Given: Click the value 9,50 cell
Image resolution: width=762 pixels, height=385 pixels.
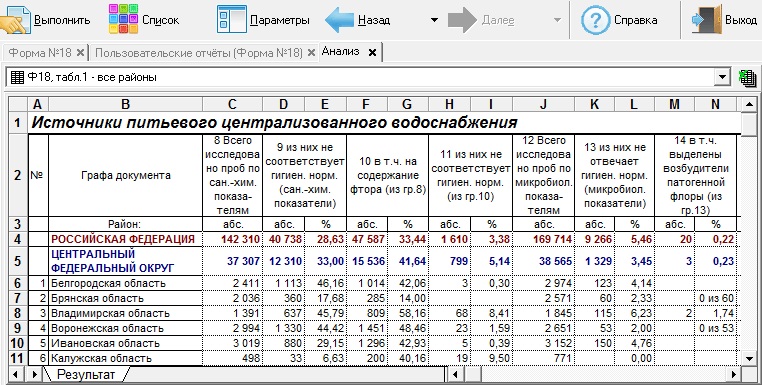Looking at the screenshot, I should [491, 358].
